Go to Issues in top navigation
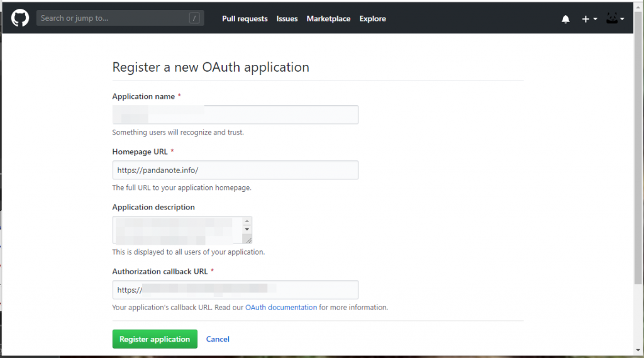The width and height of the screenshot is (644, 358). pos(287,19)
